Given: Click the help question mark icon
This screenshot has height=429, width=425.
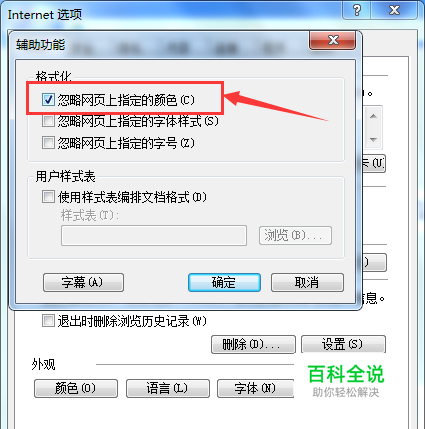Looking at the screenshot, I should tap(356, 11).
